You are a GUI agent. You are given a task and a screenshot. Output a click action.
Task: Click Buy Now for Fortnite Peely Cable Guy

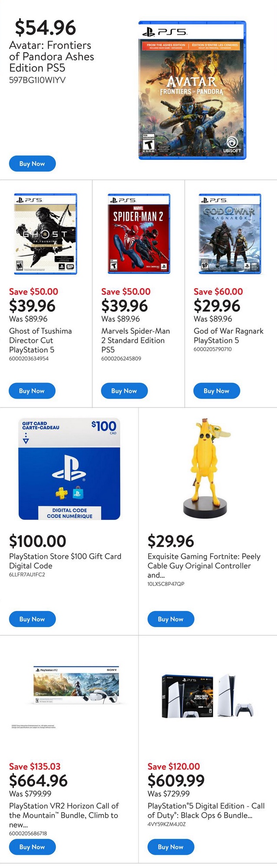[x=170, y=619]
